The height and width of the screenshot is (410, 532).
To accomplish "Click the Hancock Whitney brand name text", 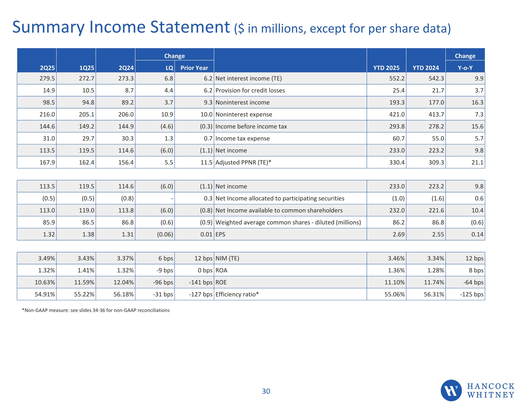I will click(x=491, y=390).
